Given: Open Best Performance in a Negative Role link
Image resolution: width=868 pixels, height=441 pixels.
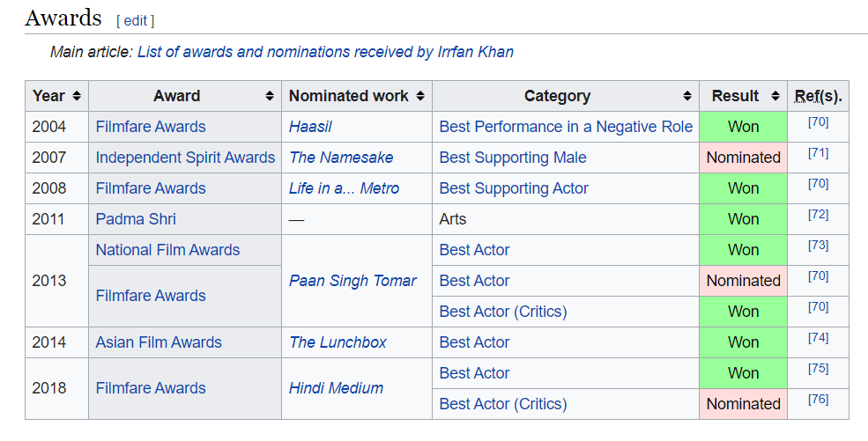Looking at the screenshot, I should coord(566,127).
